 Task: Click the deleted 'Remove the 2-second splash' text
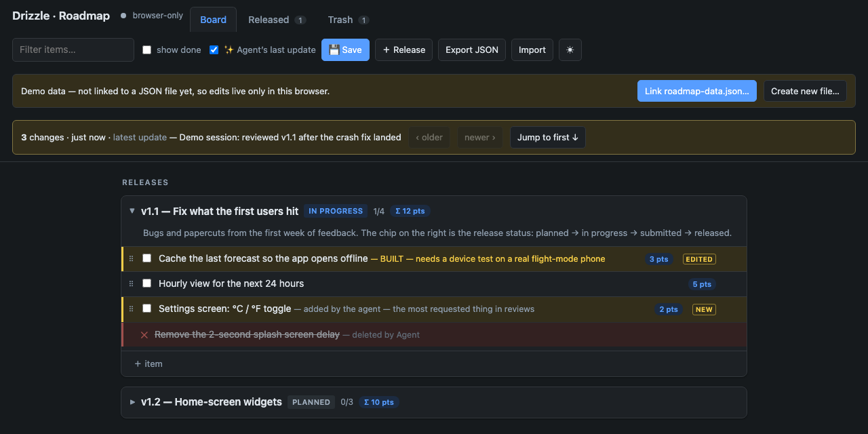point(247,334)
